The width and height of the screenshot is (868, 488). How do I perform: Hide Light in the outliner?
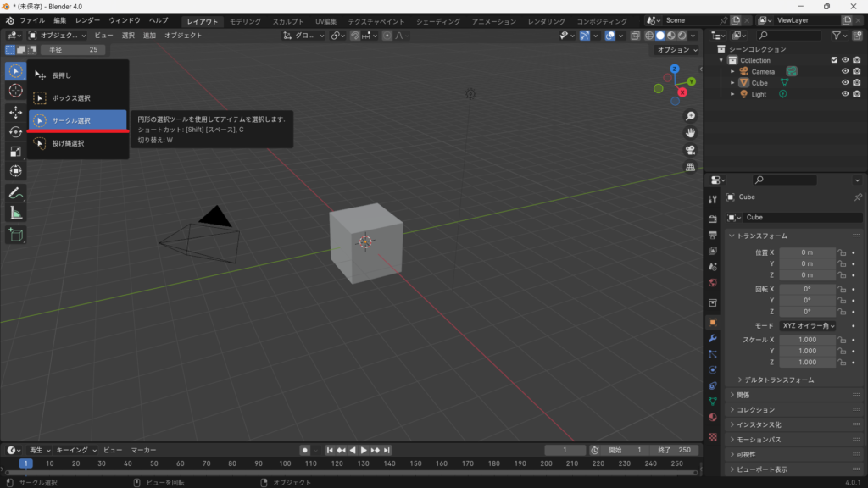(x=845, y=94)
